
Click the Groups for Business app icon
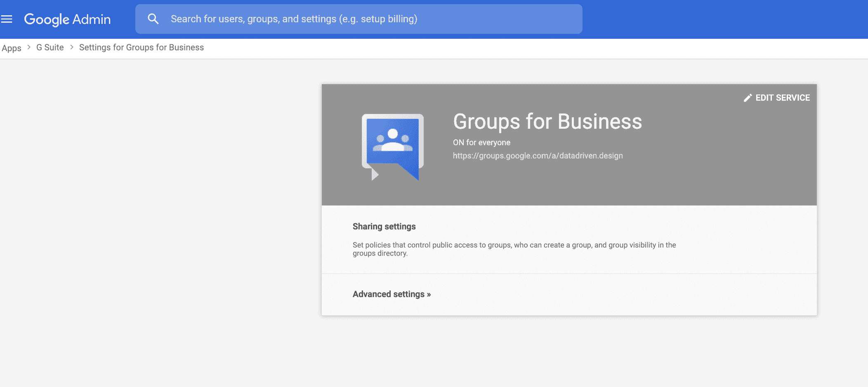click(x=393, y=147)
